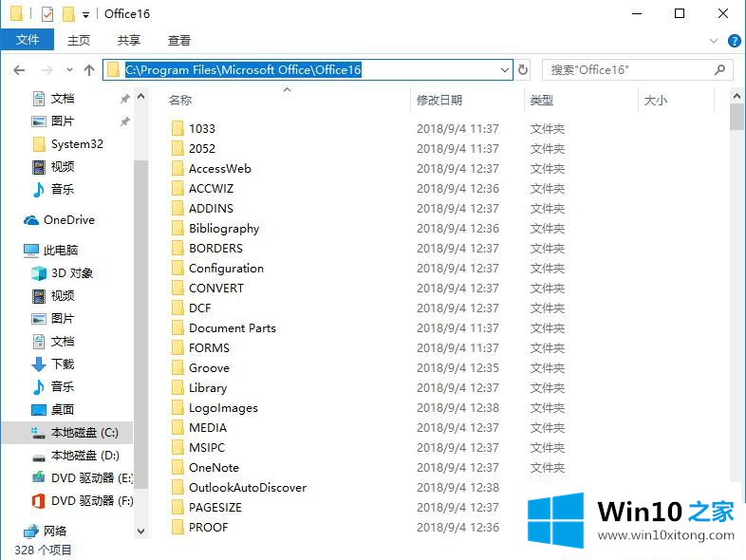Click the OutlookAutoDiscover folder name
The height and width of the screenshot is (560, 746).
click(248, 488)
